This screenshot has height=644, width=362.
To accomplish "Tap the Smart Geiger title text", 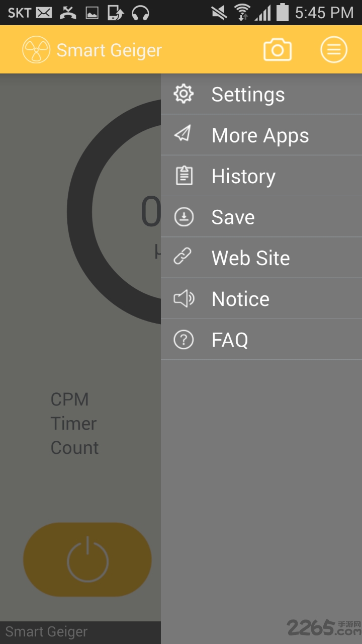I will [x=109, y=50].
